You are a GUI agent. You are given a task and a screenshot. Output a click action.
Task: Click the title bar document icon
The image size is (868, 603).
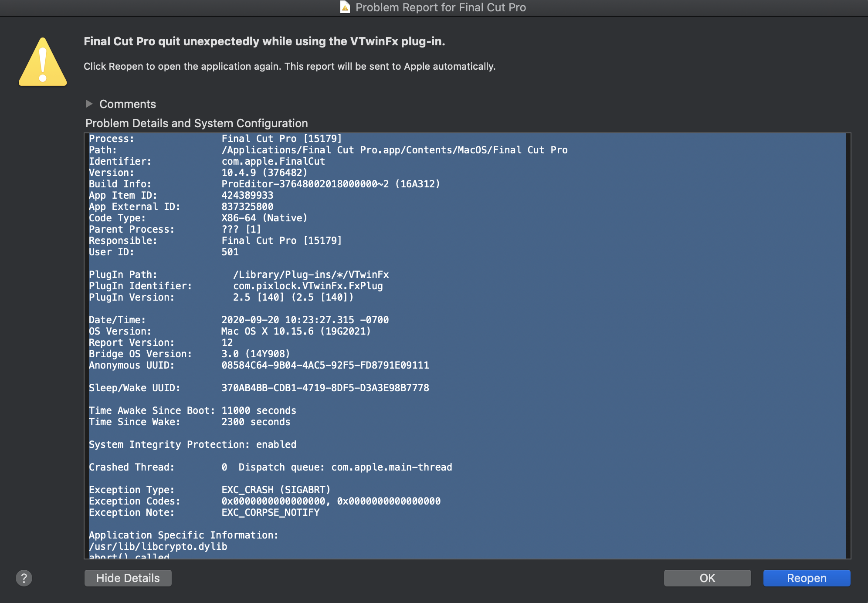click(x=345, y=7)
